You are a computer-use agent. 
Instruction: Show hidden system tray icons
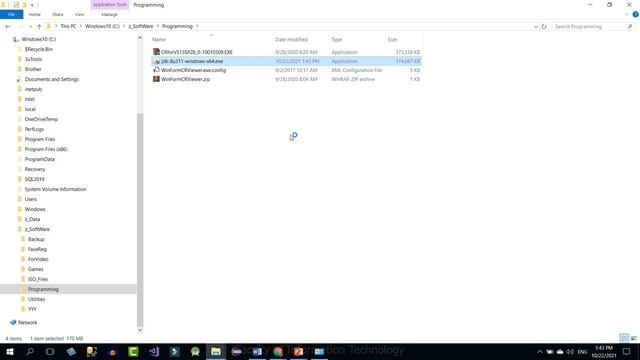(540, 351)
